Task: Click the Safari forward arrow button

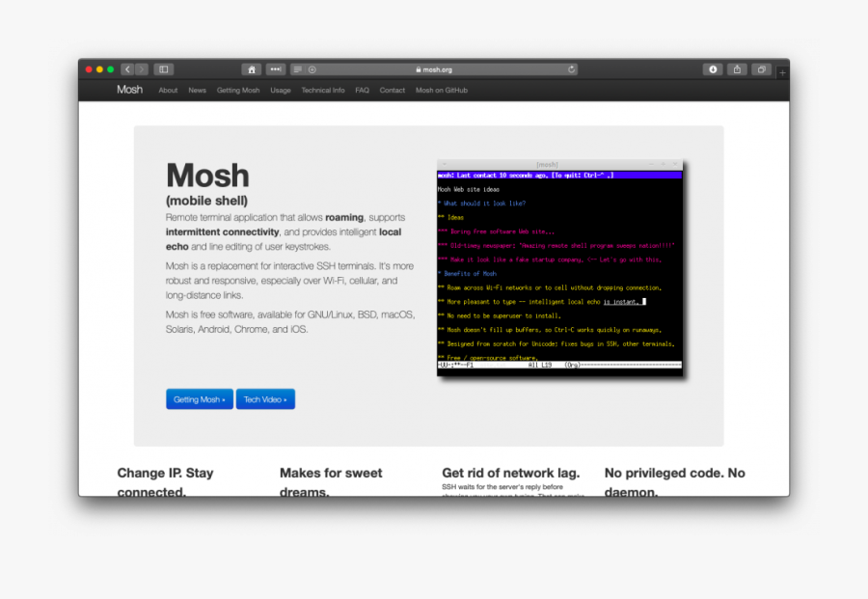Action: (x=142, y=69)
